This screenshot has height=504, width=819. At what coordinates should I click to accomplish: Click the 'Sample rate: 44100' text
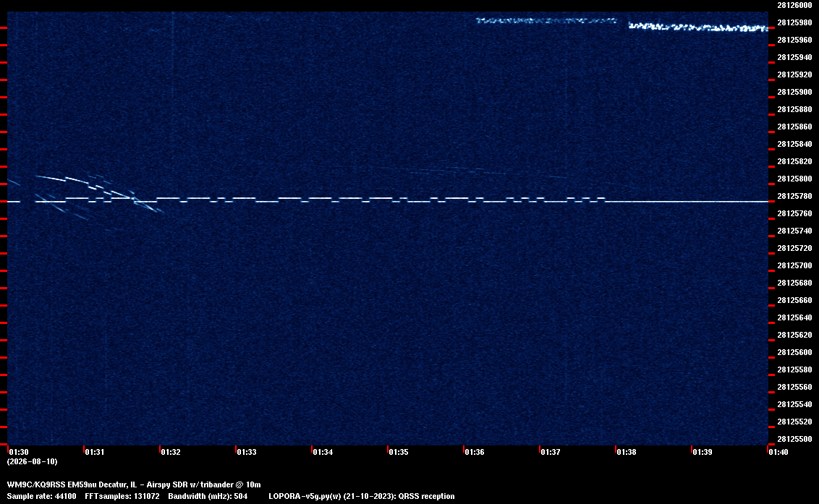tap(41, 496)
